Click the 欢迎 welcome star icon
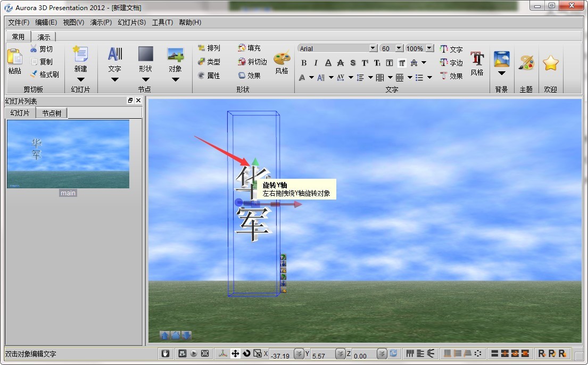 point(550,62)
